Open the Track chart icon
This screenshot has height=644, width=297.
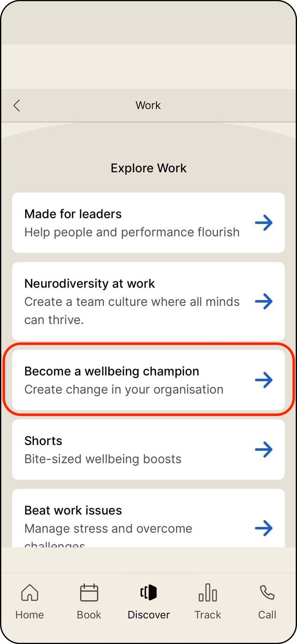(208, 593)
